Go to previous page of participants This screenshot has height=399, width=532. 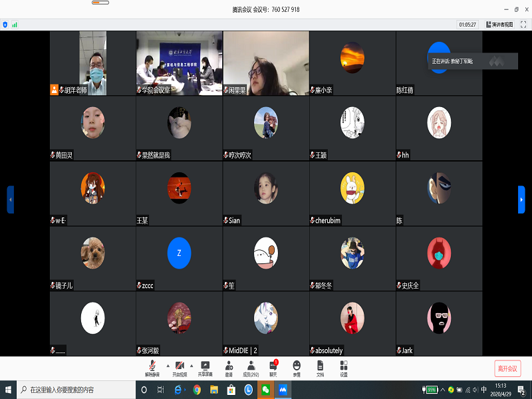10,199
